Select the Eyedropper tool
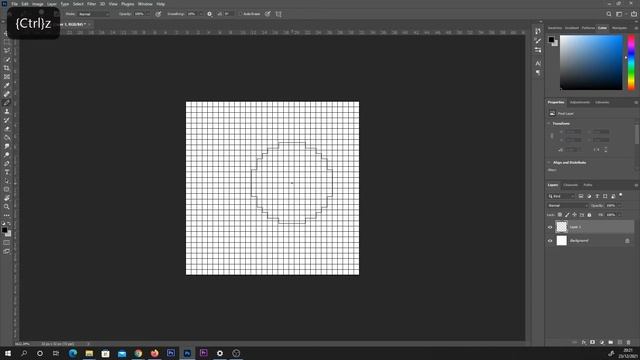The image size is (640, 360). click(x=7, y=85)
